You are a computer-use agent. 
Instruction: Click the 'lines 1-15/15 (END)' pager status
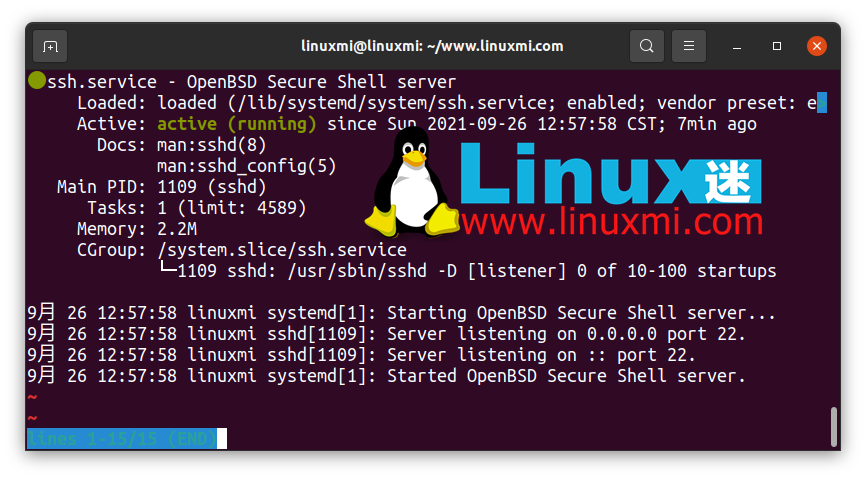pos(122,439)
